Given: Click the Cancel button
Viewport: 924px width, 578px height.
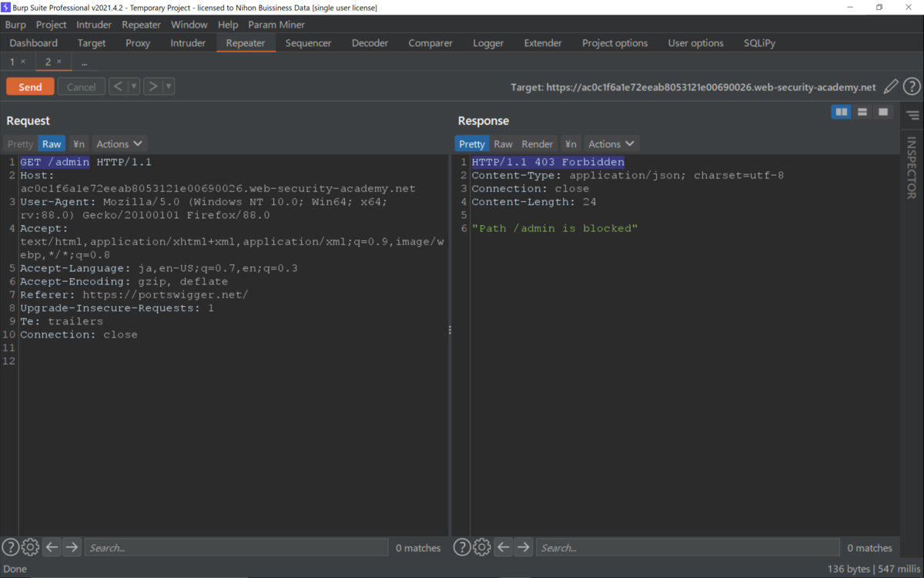Looking at the screenshot, I should click(81, 87).
